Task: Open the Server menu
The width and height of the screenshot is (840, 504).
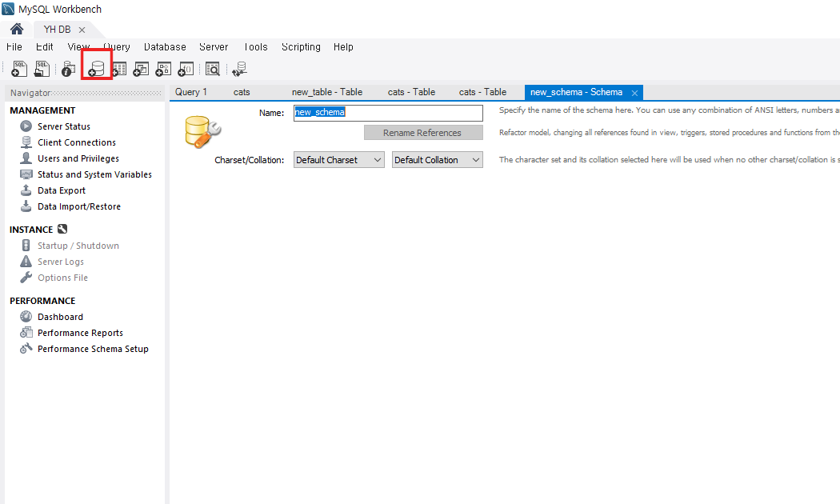Action: point(214,46)
